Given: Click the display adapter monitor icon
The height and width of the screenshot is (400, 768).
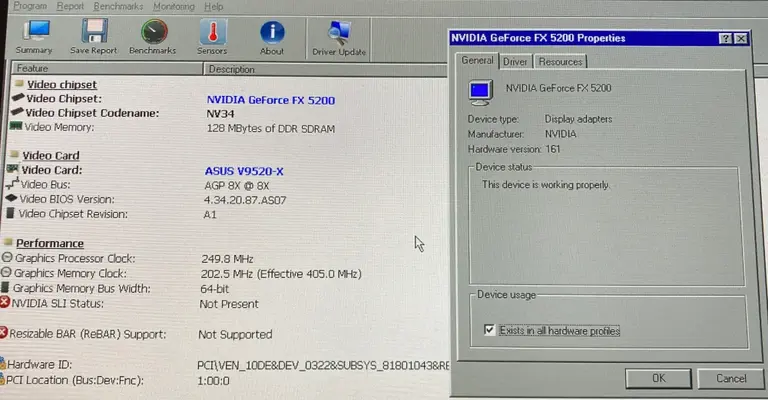Looking at the screenshot, I should [482, 91].
